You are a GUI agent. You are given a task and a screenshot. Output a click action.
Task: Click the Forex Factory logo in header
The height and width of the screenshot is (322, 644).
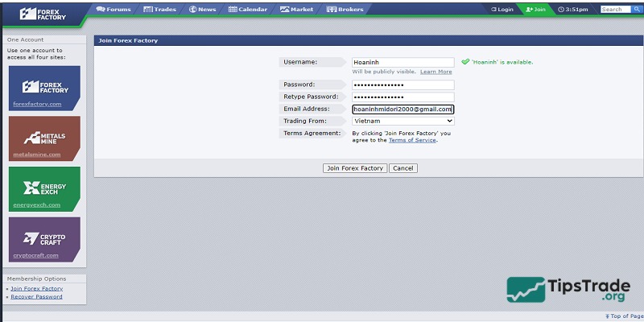(x=44, y=13)
